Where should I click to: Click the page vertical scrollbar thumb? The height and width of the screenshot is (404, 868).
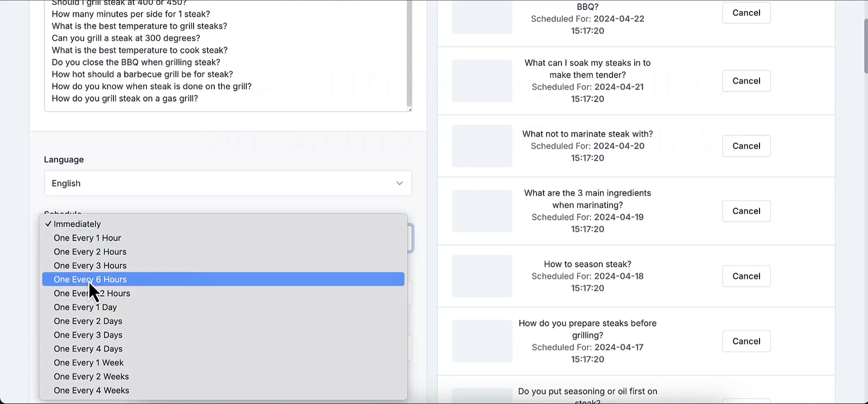[x=865, y=46]
